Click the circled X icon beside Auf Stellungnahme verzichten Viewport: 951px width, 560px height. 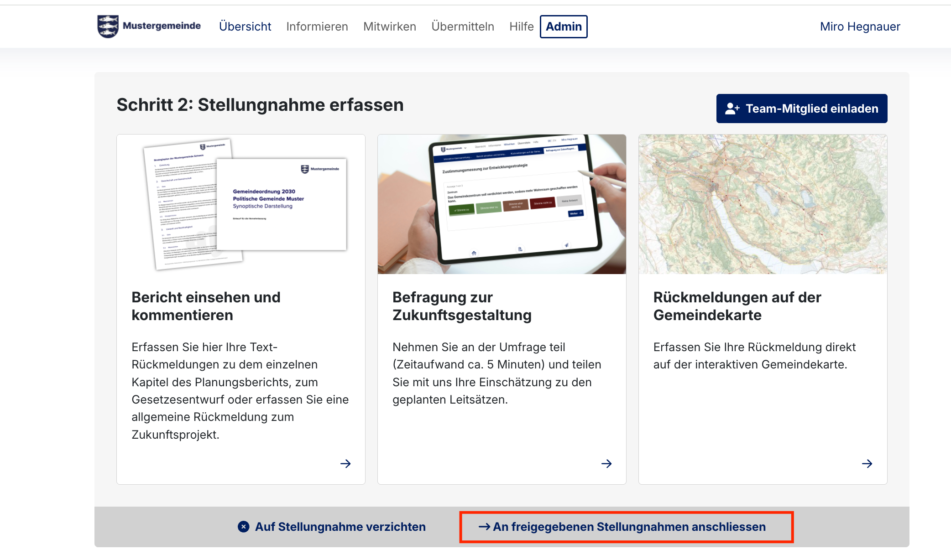(244, 527)
